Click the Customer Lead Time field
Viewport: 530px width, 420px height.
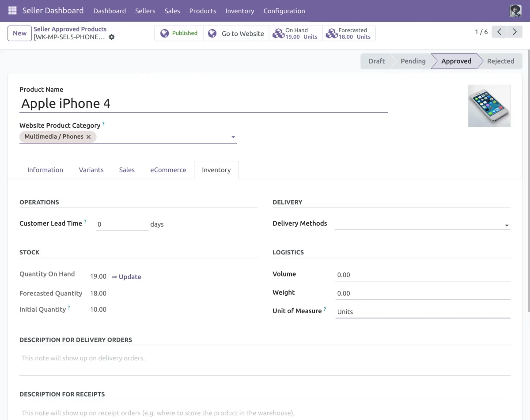point(121,224)
